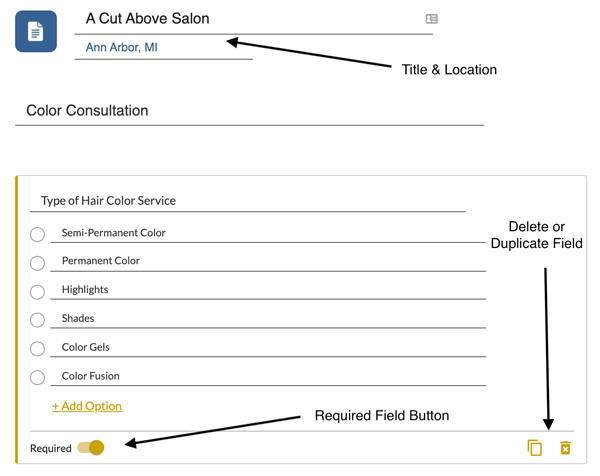Viewport: 600px width, 476px height.
Task: Select the Color Gels radio button
Action: pos(38,349)
